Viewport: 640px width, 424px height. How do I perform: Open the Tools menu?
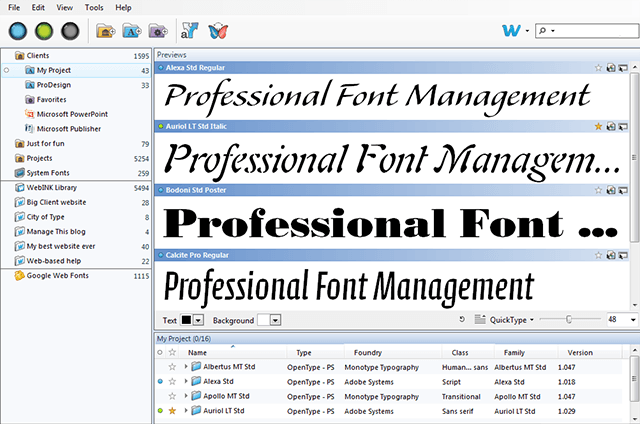[94, 7]
